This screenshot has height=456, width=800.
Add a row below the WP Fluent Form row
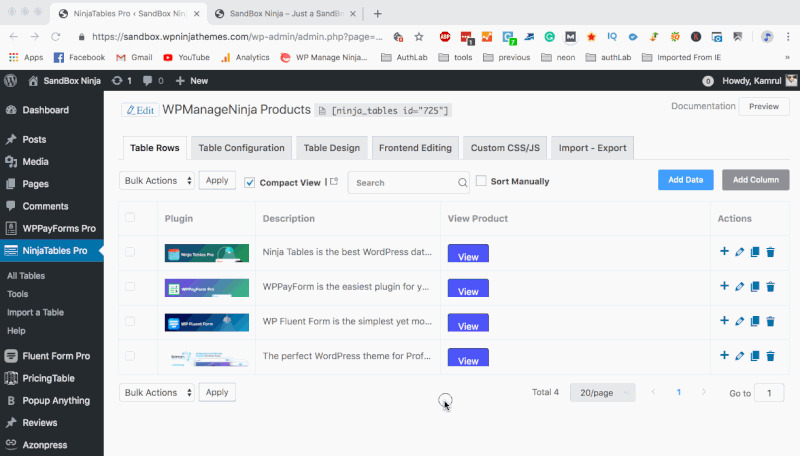724,320
